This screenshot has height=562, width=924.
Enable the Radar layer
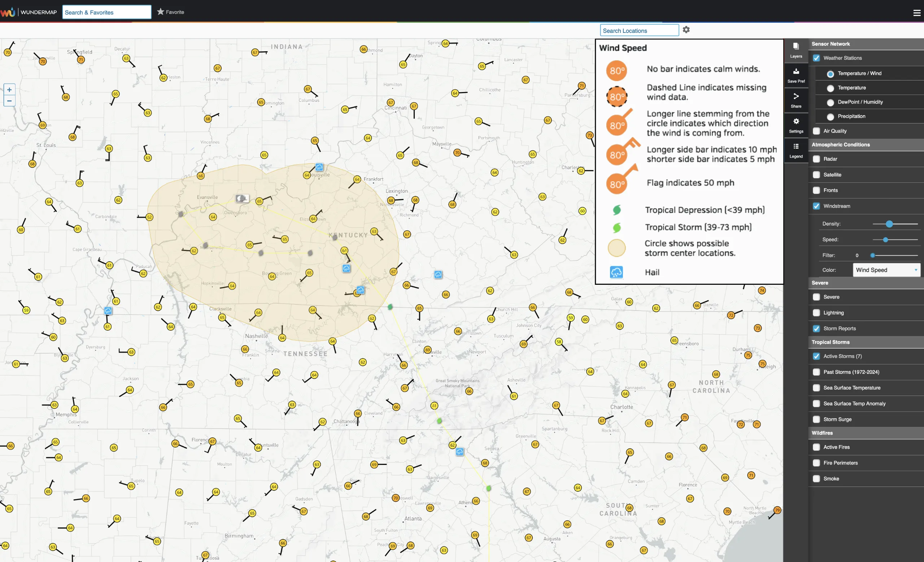point(817,159)
